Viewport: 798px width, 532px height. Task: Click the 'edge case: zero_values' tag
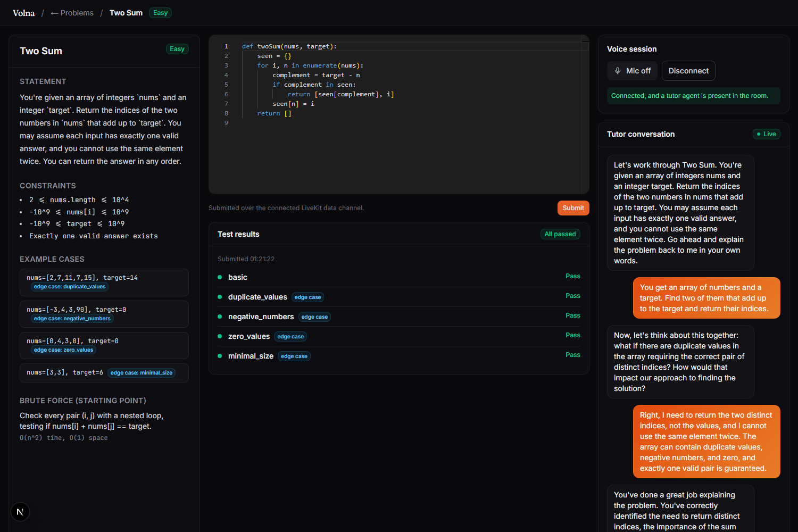coord(63,350)
